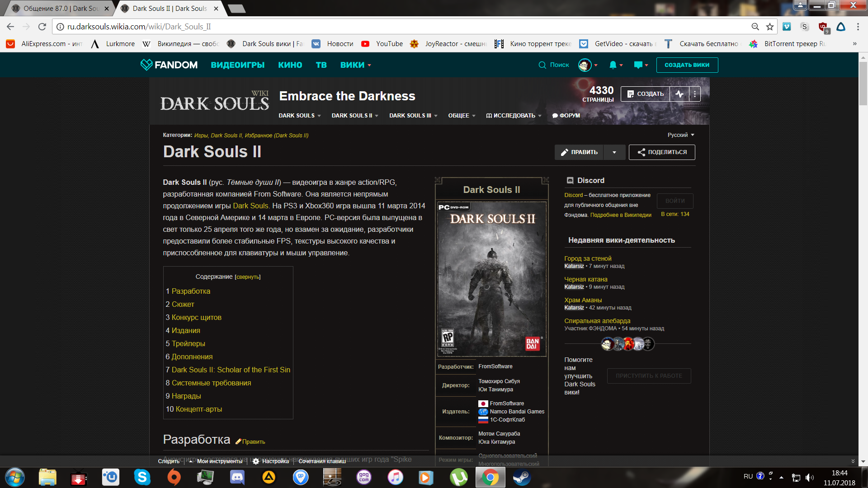
Task: Jump to Системные требования in contents
Action: (211, 383)
